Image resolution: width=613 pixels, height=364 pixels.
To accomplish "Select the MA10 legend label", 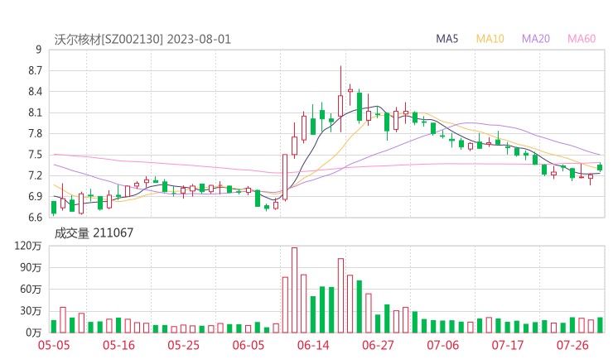I will pos(490,39).
